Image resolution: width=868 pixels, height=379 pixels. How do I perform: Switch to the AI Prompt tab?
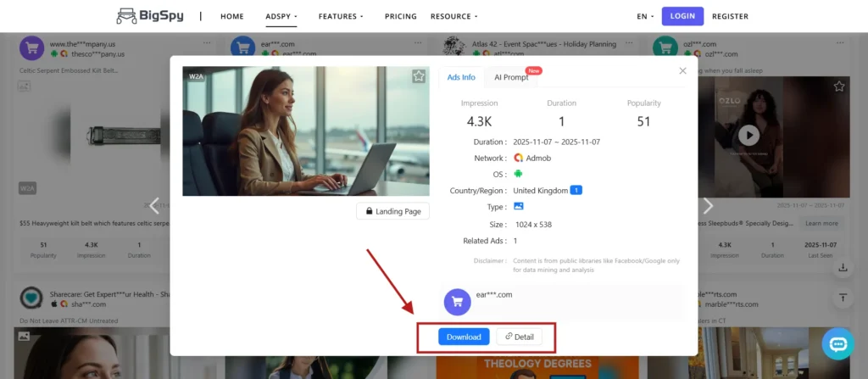(x=511, y=77)
